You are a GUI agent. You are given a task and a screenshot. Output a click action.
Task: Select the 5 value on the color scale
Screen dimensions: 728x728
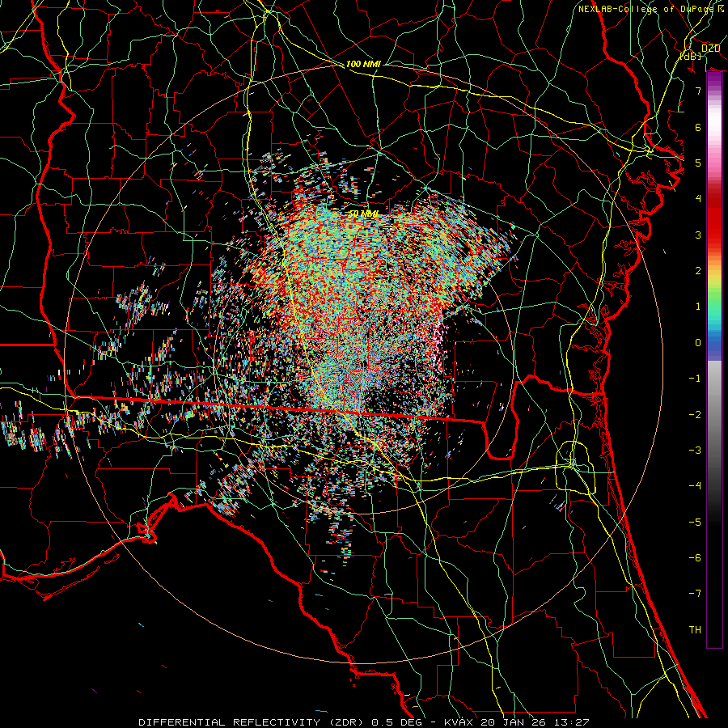tap(698, 163)
